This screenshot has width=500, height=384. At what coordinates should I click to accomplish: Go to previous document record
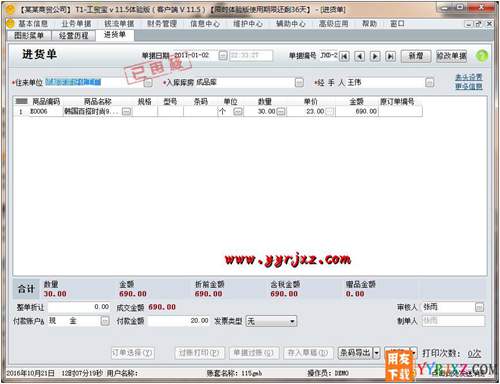(x=359, y=56)
